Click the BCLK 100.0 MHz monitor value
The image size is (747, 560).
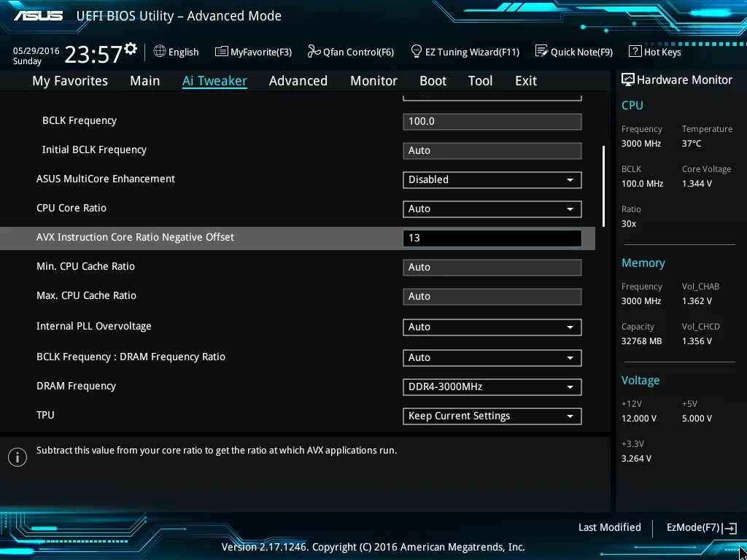click(642, 183)
